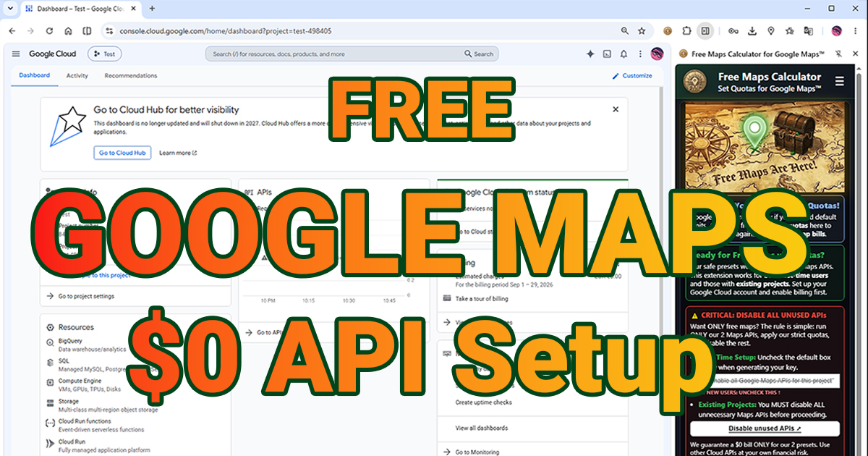This screenshot has height=456, width=868.
Task: Select the Dashboard – Test browser tab
Action: click(80, 9)
